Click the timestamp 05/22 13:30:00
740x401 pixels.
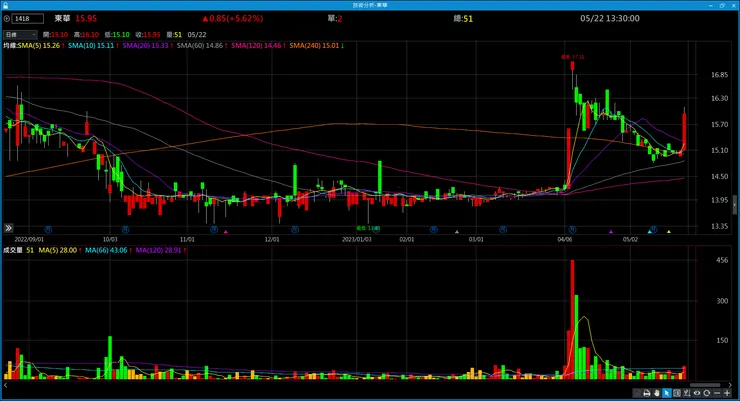point(610,18)
